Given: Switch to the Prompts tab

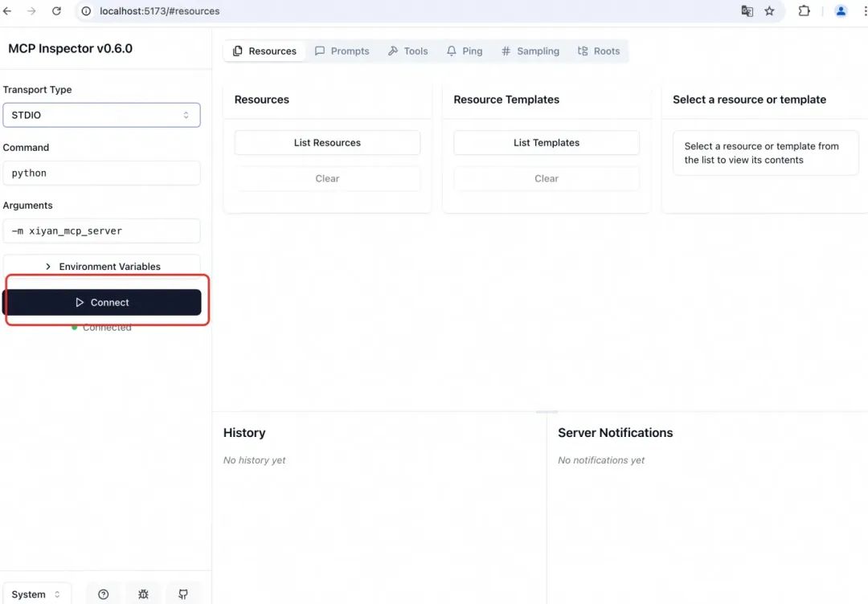Looking at the screenshot, I should (x=342, y=51).
